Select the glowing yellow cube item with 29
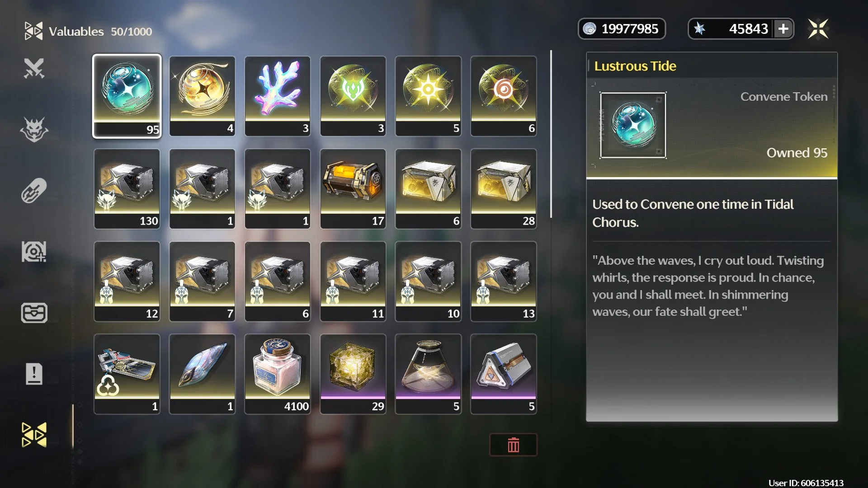This screenshot has width=868, height=488. (x=353, y=374)
